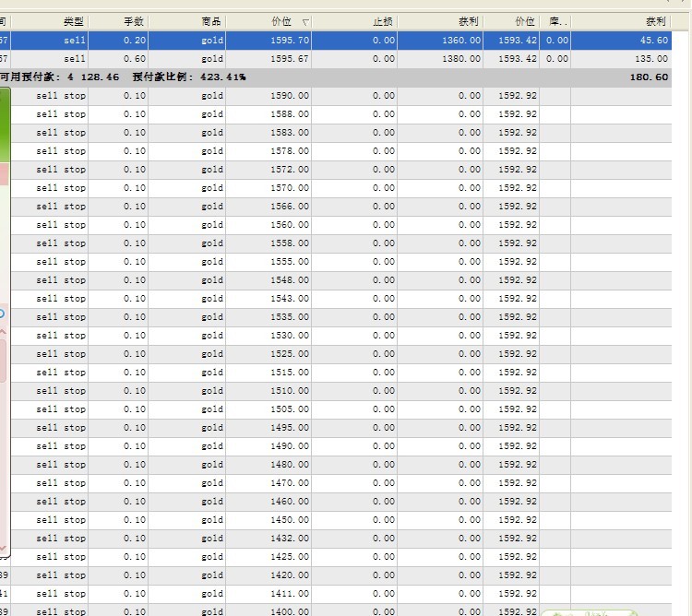692x616 pixels.
Task: Click gold symbol in 1566.00 row
Action: [212, 207]
